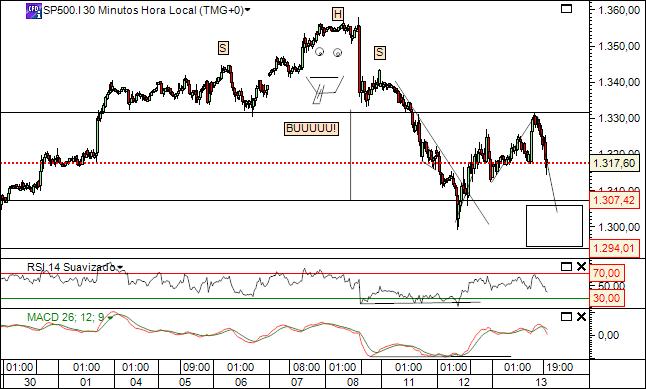Select the 'H' head annotation label
The height and width of the screenshot is (389, 646).
[338, 14]
